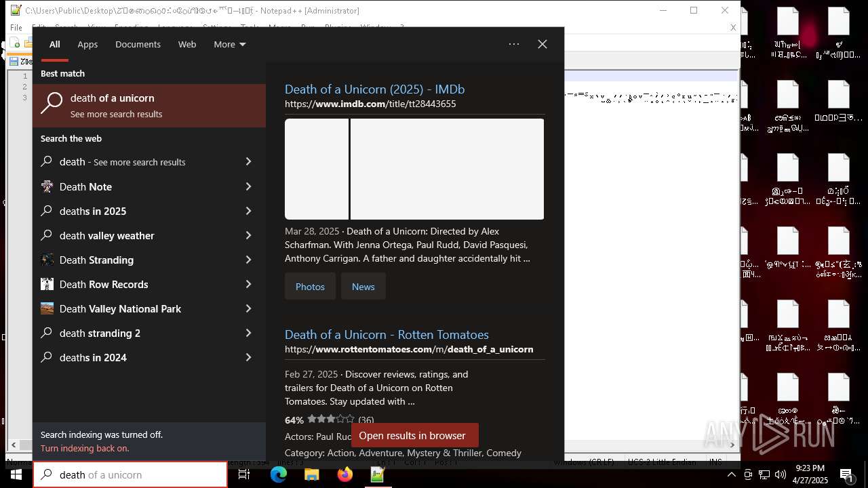The height and width of the screenshot is (488, 868).
Task: Close the search panel with X
Action: (542, 44)
